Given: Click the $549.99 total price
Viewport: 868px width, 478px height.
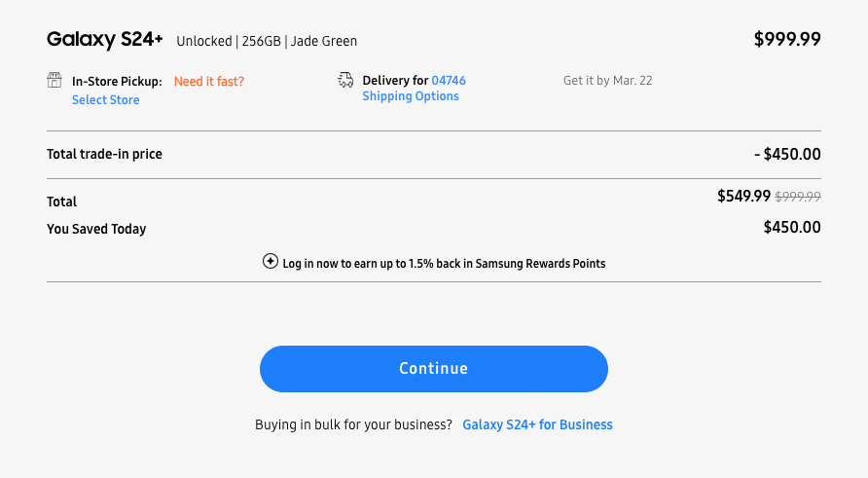Looking at the screenshot, I should pos(743,196).
